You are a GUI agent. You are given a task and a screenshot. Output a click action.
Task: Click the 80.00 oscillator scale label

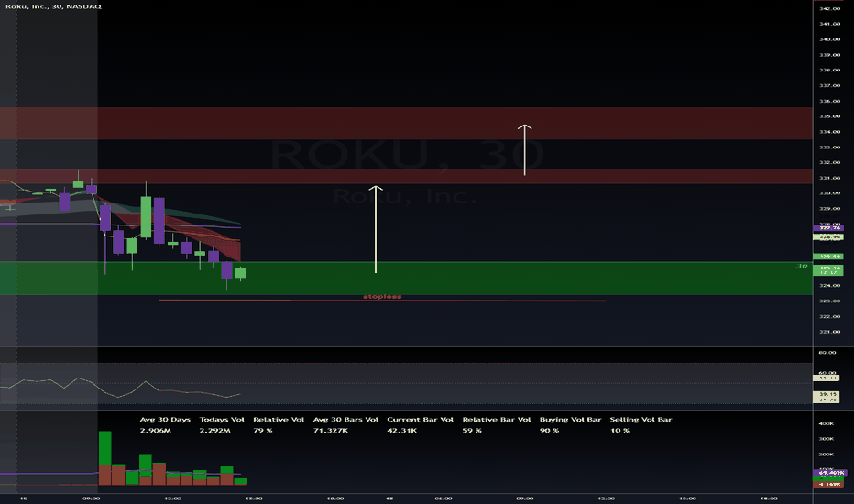click(827, 353)
